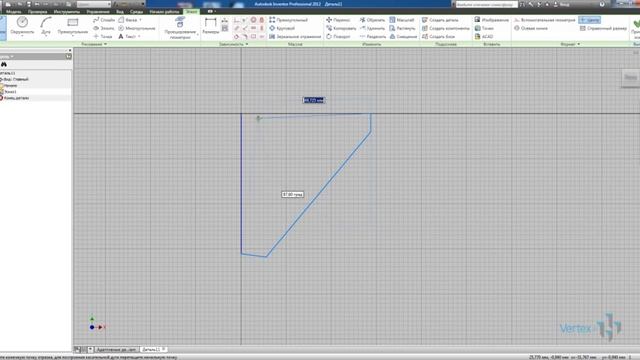Image resolution: width=640 pixels, height=360 pixels.
Task: Insert an Изображение (Image)
Action: click(x=491, y=20)
